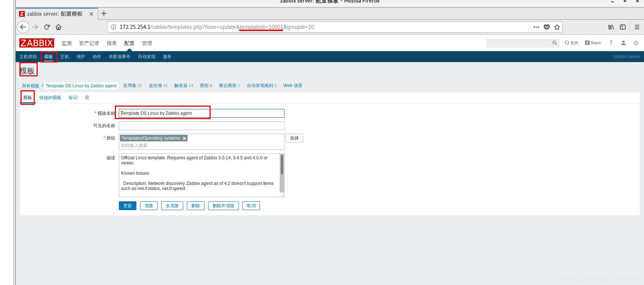Open Zabbix support link
This screenshot has height=285, width=644.
[x=572, y=43]
